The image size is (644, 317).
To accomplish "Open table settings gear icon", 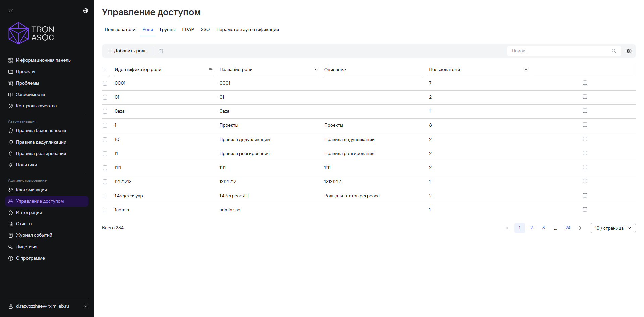I will pyautogui.click(x=629, y=51).
